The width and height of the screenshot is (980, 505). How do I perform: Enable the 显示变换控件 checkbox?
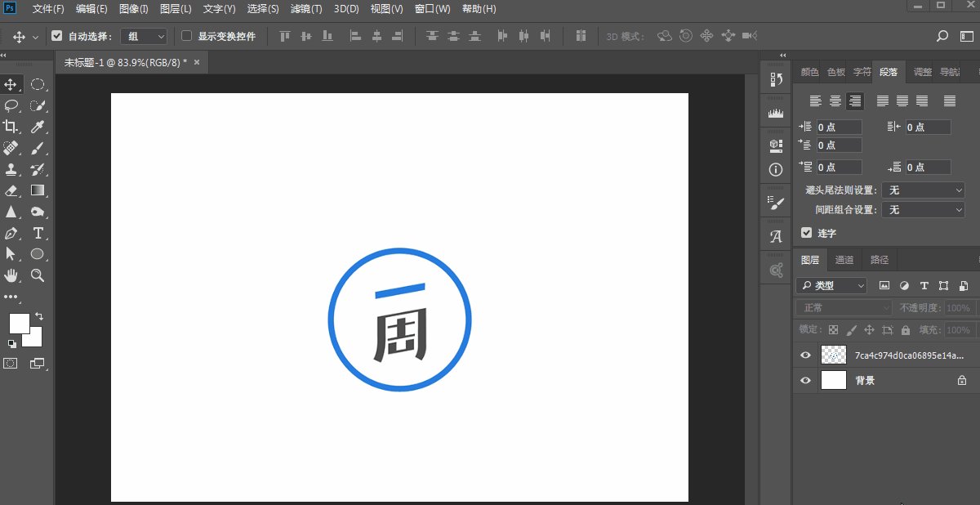pyautogui.click(x=186, y=36)
